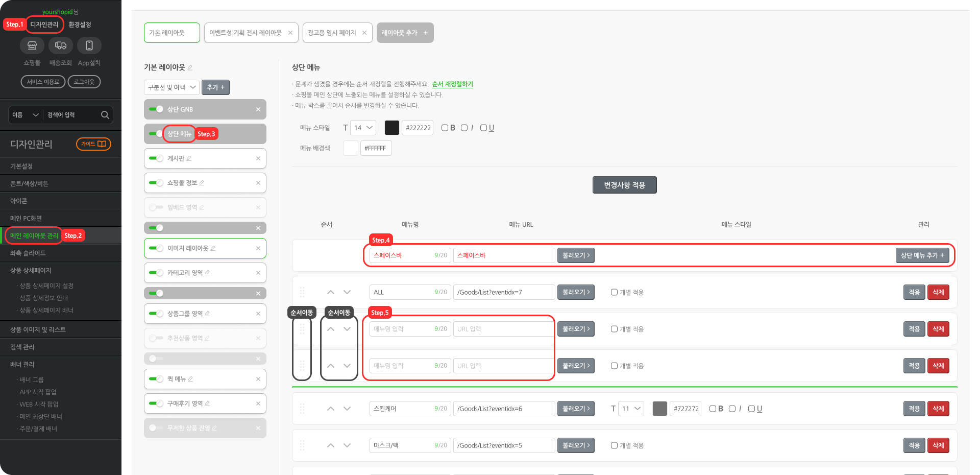Screen dimensions: 980x475
Task: Click 불러오기 in the ALL row
Action: pyautogui.click(x=576, y=292)
